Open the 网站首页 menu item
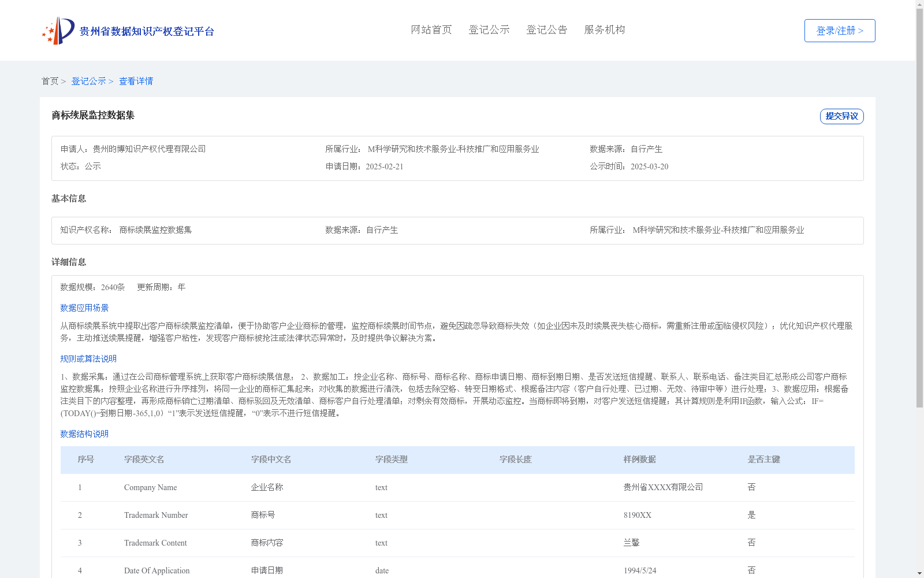Image resolution: width=924 pixels, height=578 pixels. click(x=431, y=29)
